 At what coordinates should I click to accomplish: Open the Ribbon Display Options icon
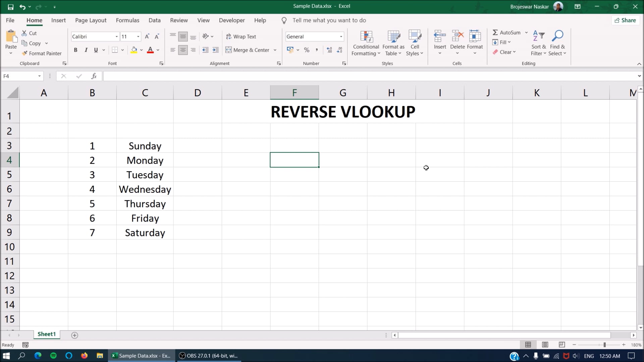[578, 6]
